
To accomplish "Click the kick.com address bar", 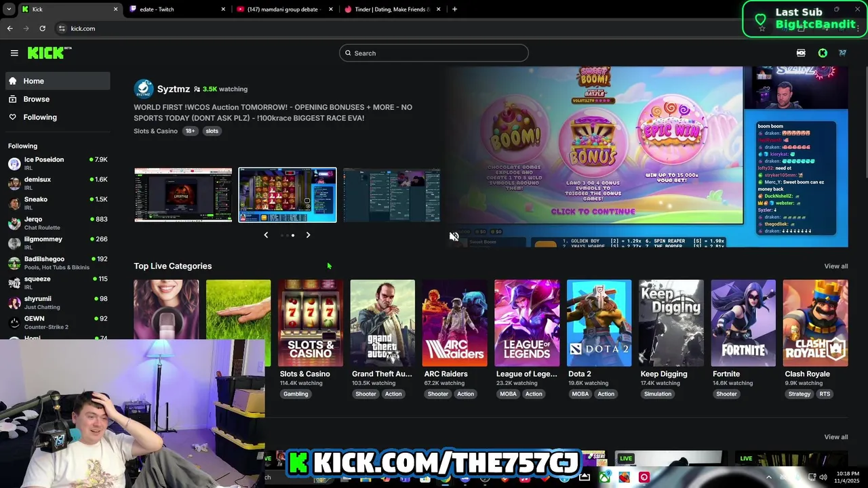I will pyautogui.click(x=407, y=28).
